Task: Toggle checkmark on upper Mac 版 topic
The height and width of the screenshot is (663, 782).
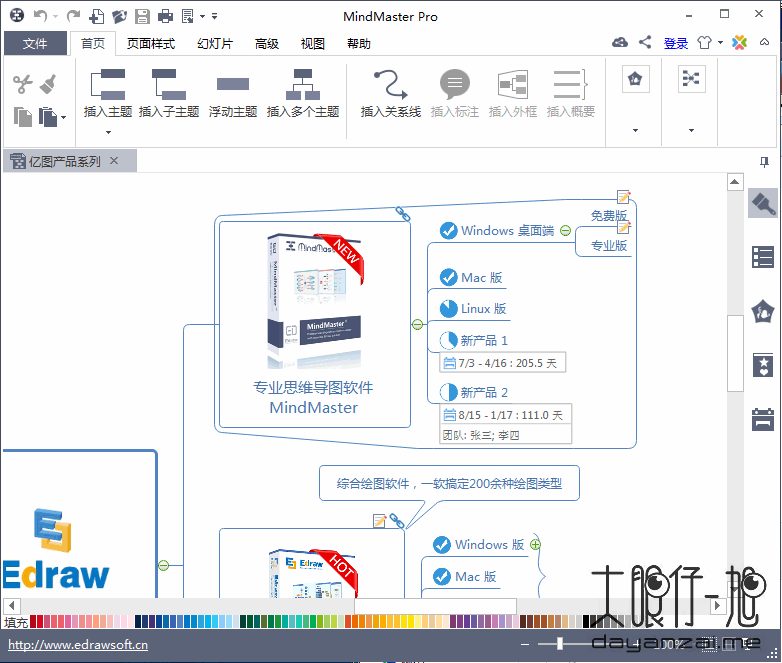Action: tap(448, 277)
